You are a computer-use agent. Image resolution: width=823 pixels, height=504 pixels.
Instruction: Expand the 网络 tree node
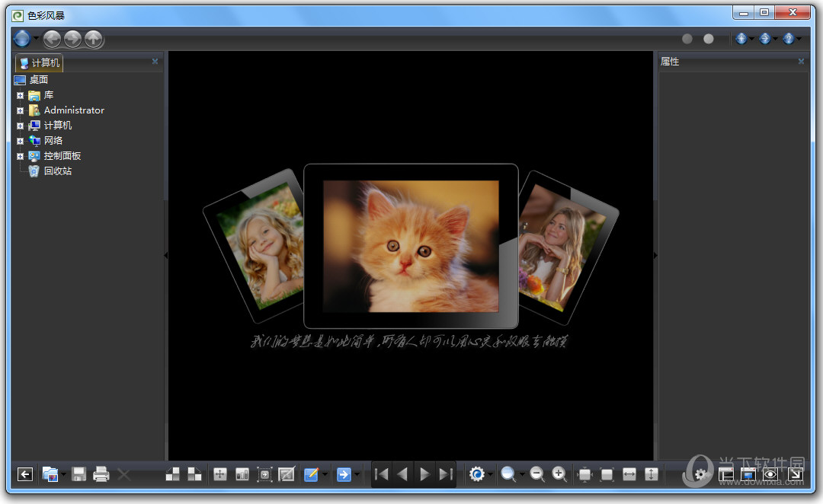20,141
